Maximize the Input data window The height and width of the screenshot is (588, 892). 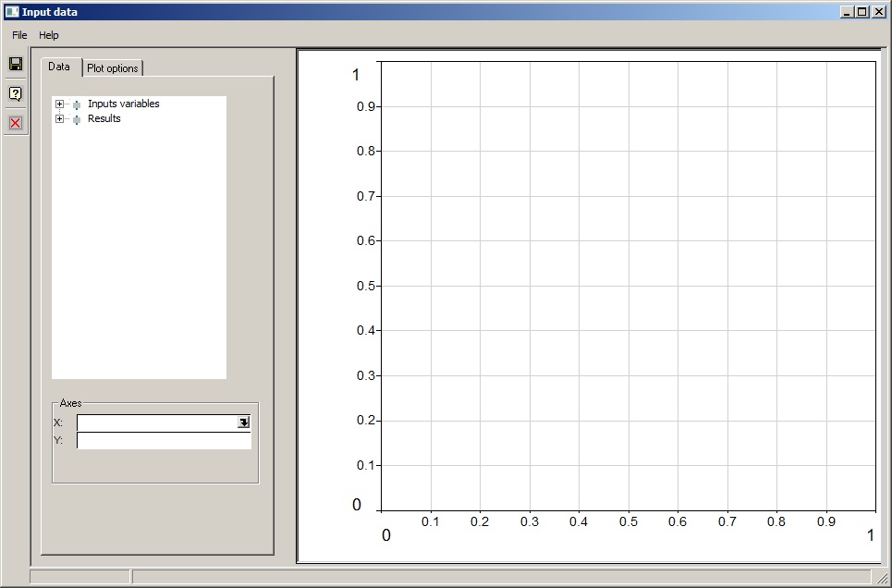tap(862, 12)
